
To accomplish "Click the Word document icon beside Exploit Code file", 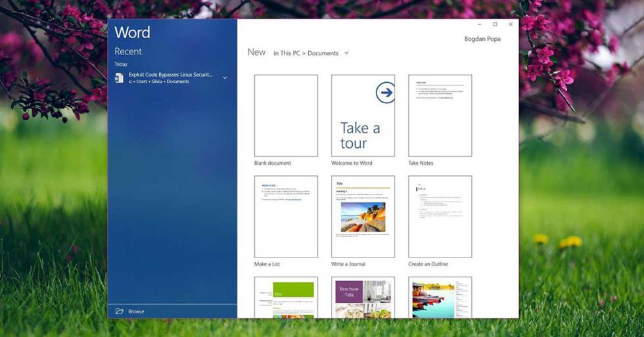I will [119, 78].
